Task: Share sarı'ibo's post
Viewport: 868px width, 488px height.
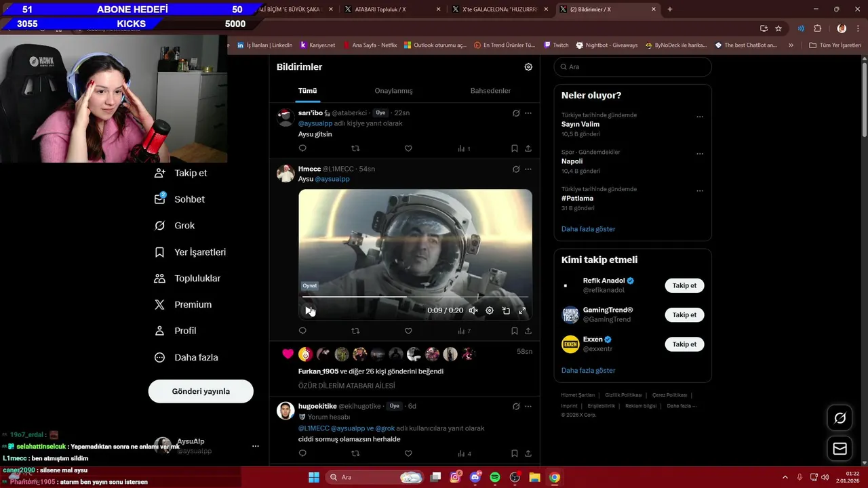Action: (528, 148)
